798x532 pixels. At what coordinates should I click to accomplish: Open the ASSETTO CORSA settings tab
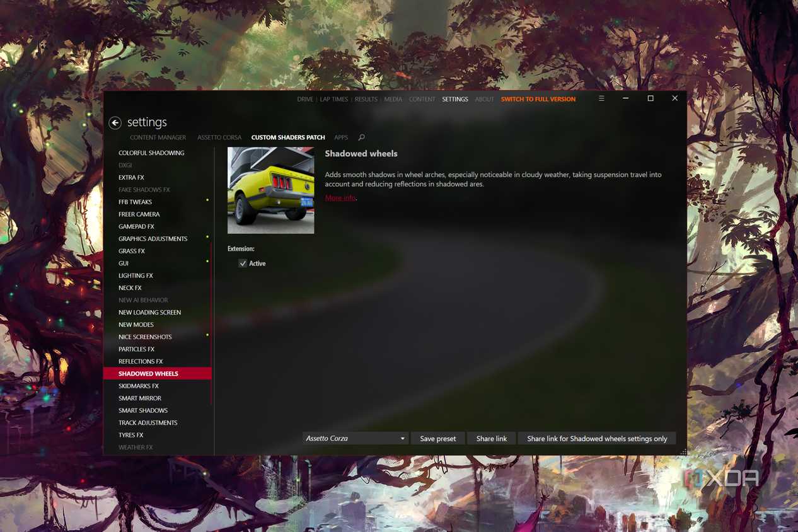click(219, 137)
